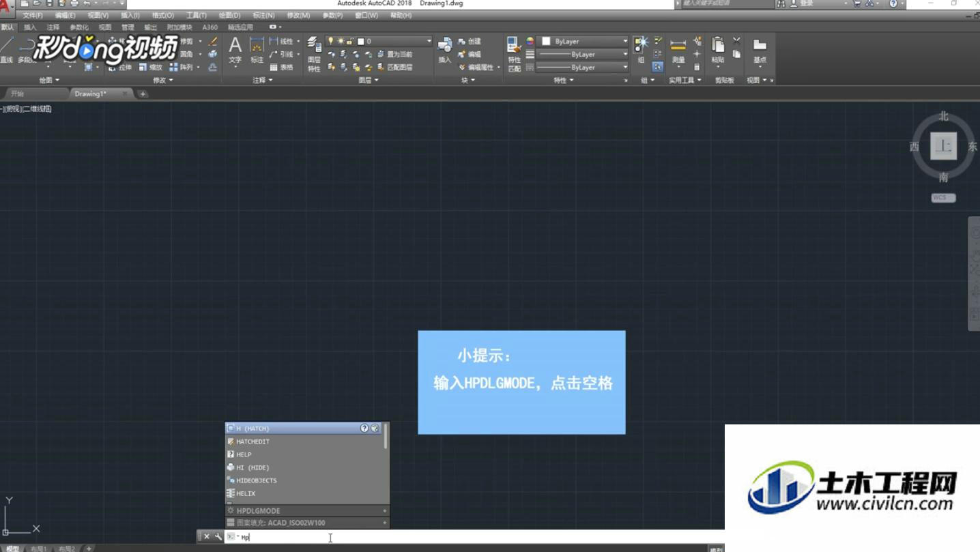Expand the HPDLGMODE system variable group
Viewport: 980px width, 552px height.
pyautogui.click(x=385, y=510)
